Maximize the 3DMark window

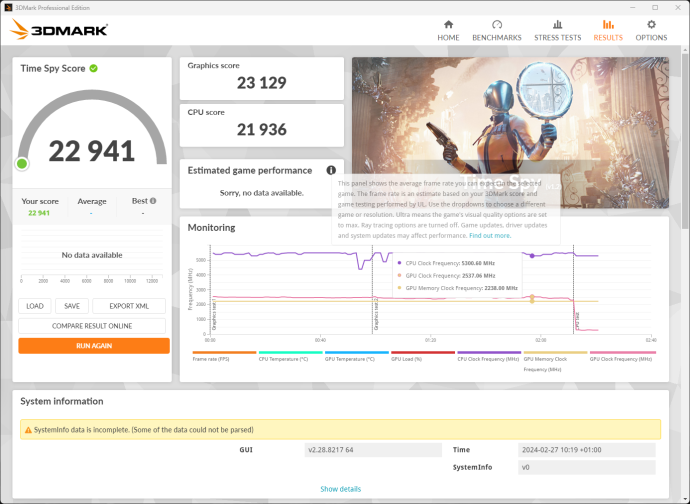tap(655, 7)
